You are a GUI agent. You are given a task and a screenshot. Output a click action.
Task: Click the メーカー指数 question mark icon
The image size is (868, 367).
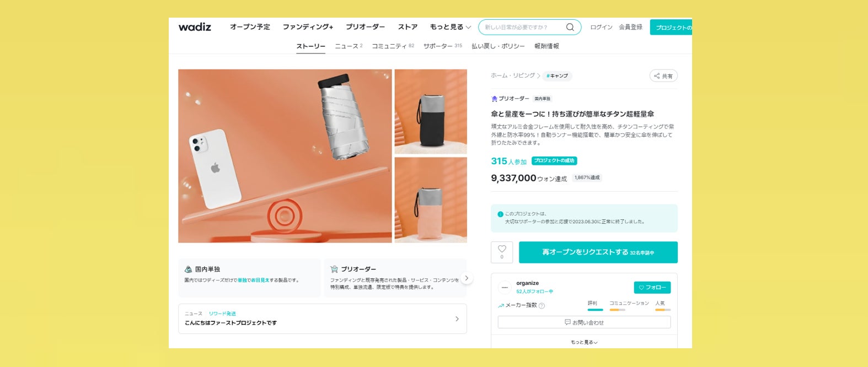coord(542,306)
